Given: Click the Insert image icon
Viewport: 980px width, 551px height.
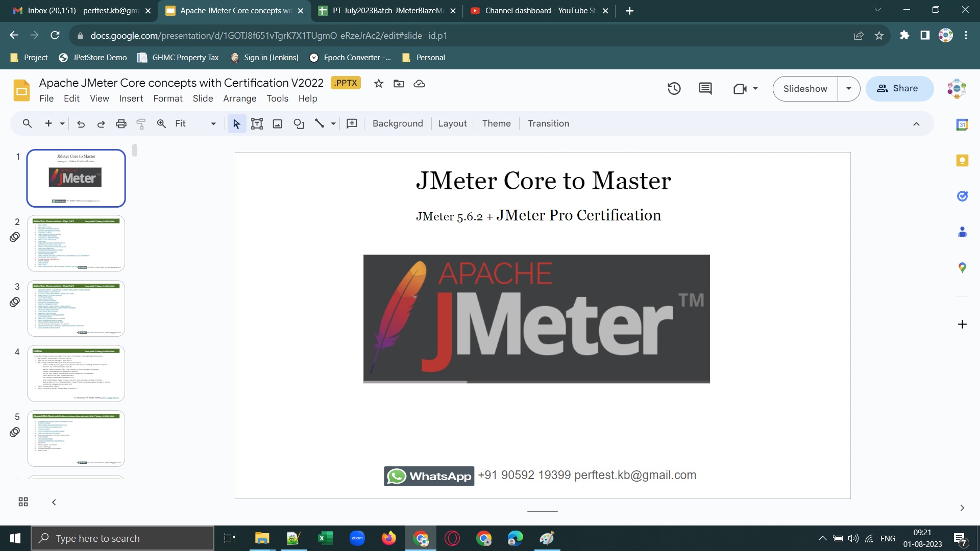Looking at the screenshot, I should tap(277, 123).
